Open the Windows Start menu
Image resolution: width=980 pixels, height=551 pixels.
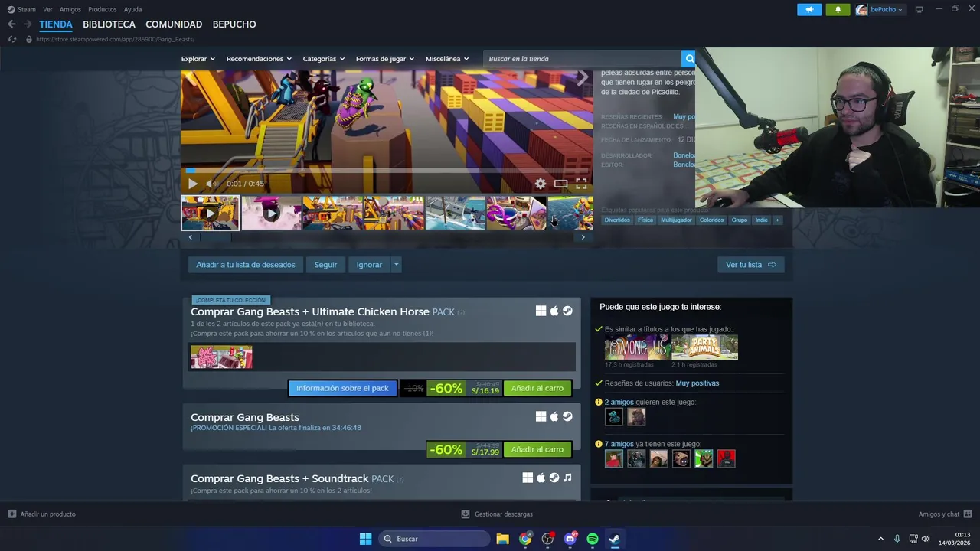pos(365,539)
